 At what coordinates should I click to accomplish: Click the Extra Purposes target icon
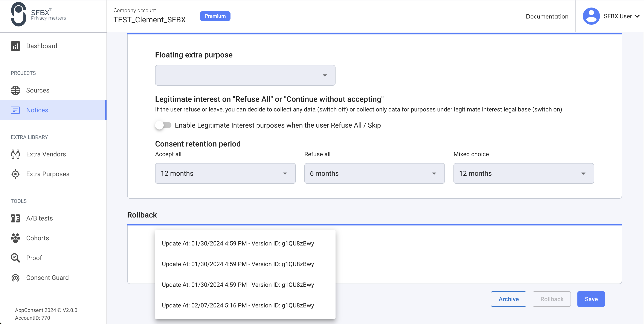click(15, 174)
